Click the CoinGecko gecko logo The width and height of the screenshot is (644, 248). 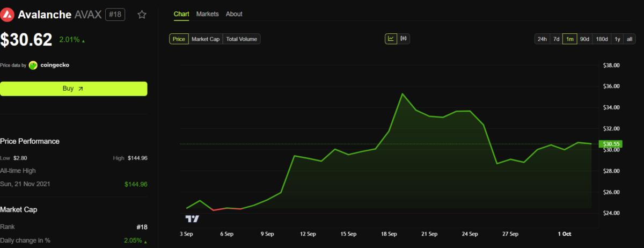33,65
